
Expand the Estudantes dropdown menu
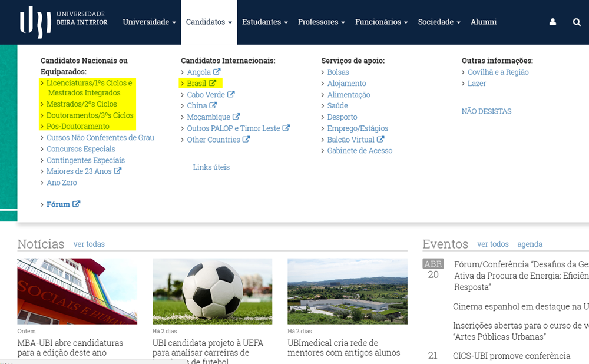[265, 22]
